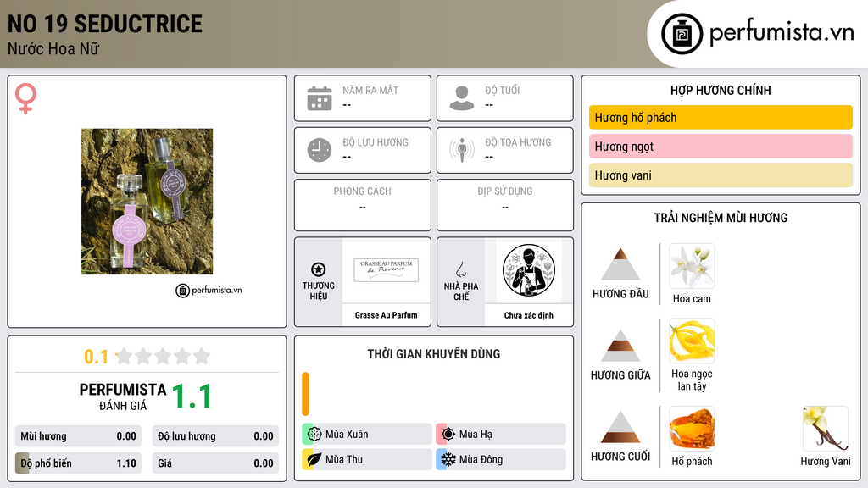
Task: Click the Mùa Thu season label
Action: pyautogui.click(x=344, y=459)
